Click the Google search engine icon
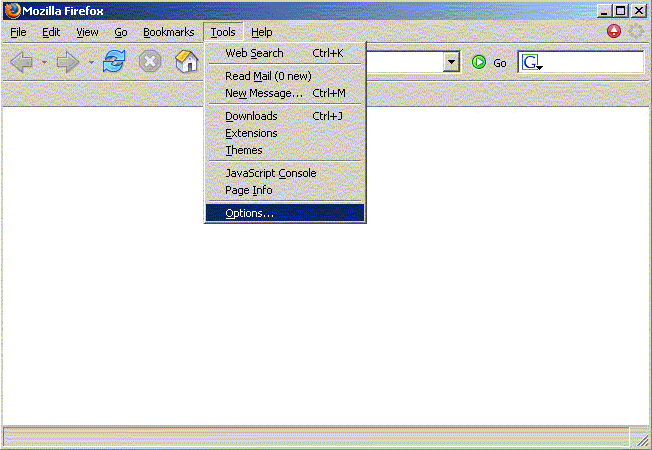 tap(531, 62)
